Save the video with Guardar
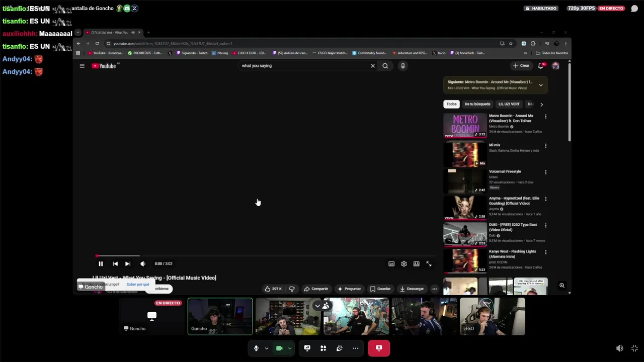This screenshot has width=644, height=362. point(380,289)
